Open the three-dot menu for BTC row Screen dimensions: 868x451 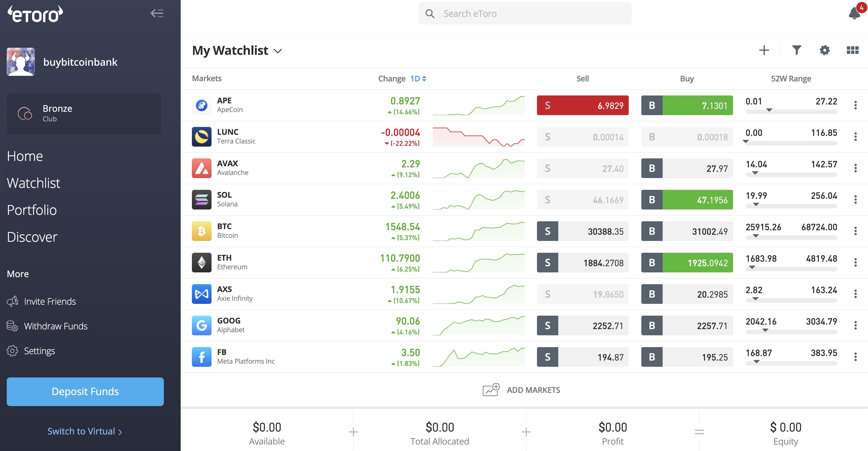(855, 231)
